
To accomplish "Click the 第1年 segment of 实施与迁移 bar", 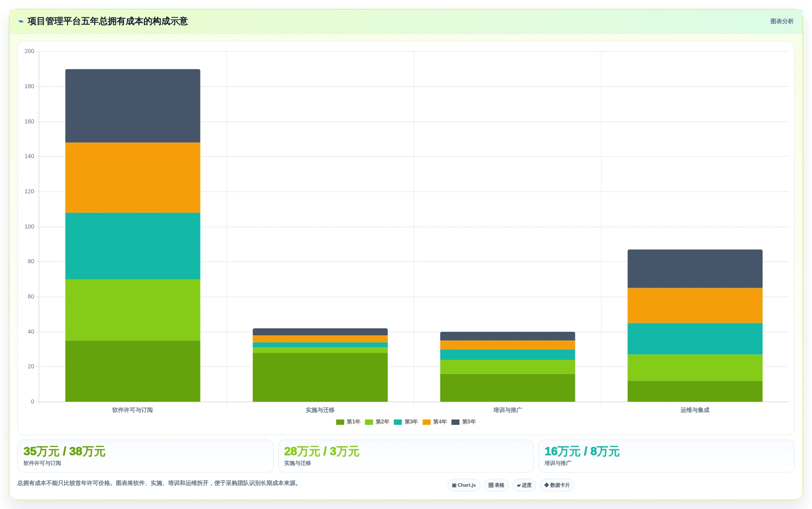I will [x=320, y=377].
